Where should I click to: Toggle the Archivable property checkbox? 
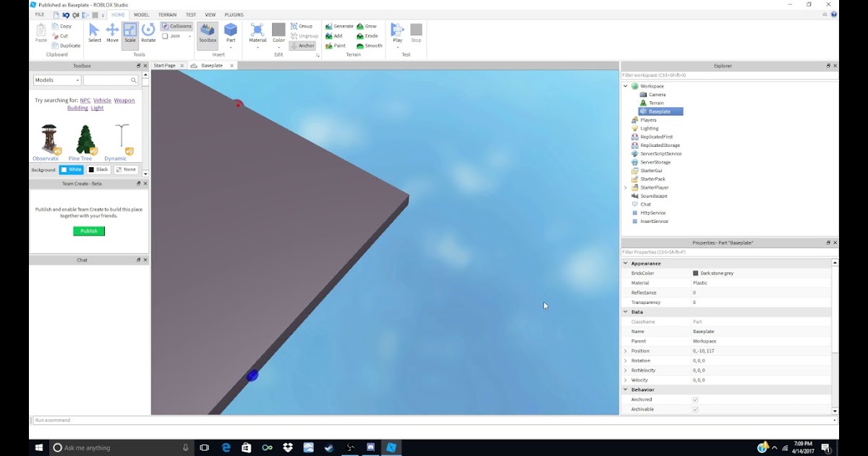point(696,410)
